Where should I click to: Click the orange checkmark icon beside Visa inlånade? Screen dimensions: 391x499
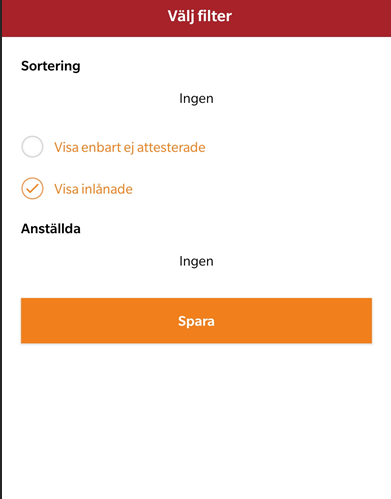pyautogui.click(x=32, y=189)
